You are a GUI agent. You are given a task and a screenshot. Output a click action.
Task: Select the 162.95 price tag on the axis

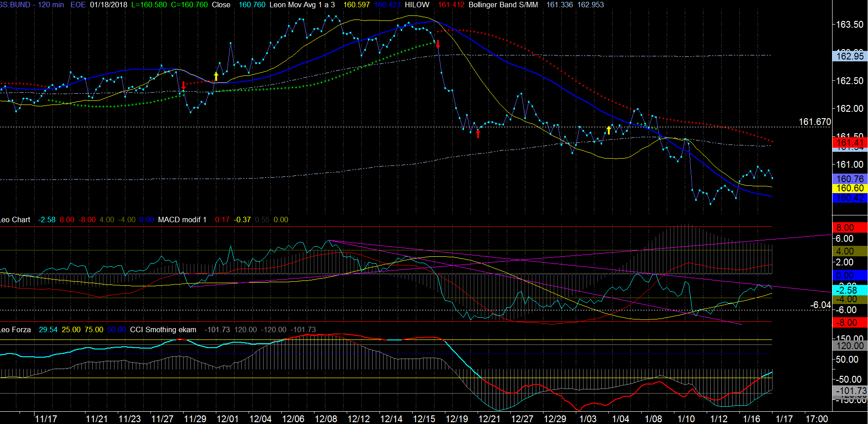(x=850, y=56)
